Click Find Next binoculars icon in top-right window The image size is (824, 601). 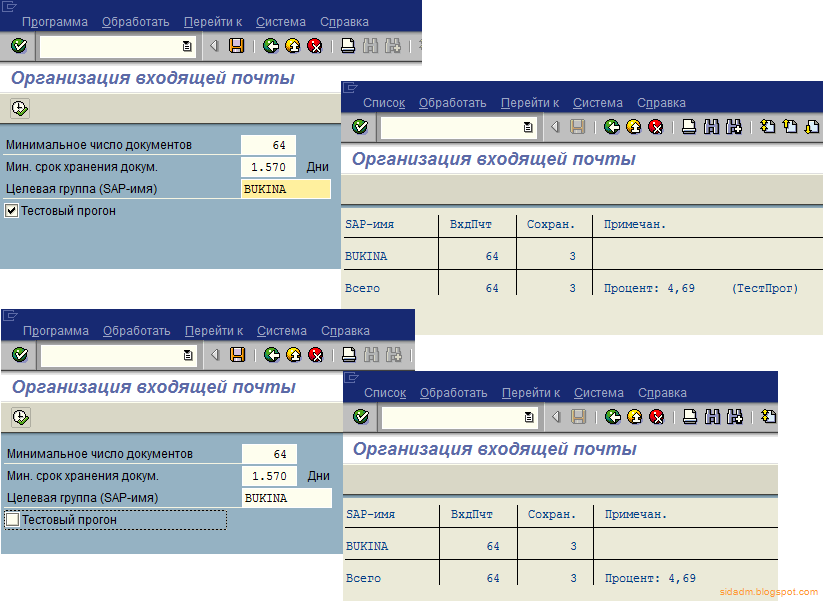coord(734,127)
